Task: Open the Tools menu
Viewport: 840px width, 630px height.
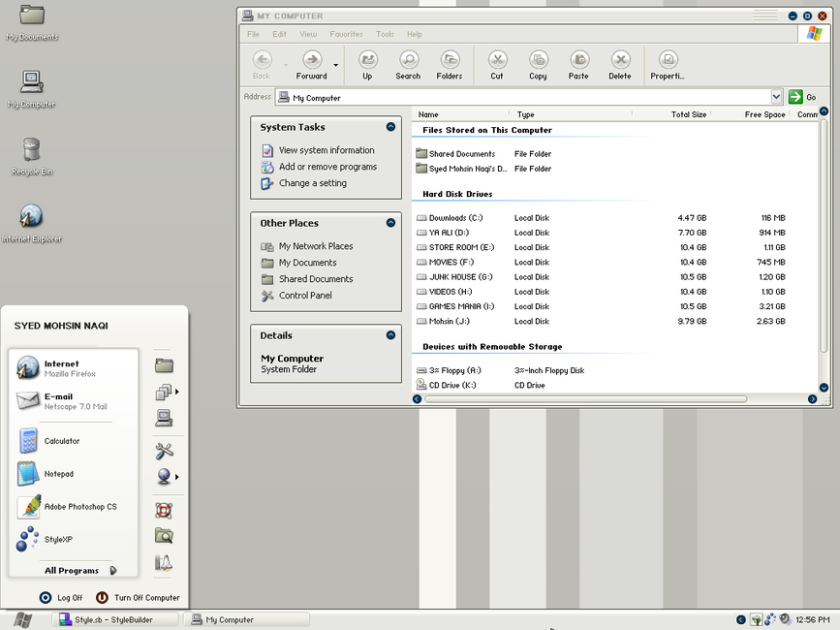Action: [x=385, y=34]
